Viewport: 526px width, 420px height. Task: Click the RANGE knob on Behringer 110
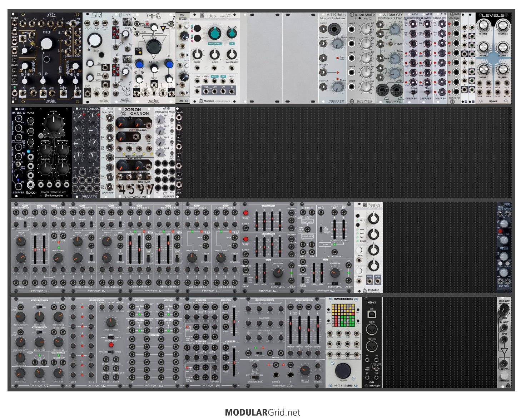pos(21,242)
